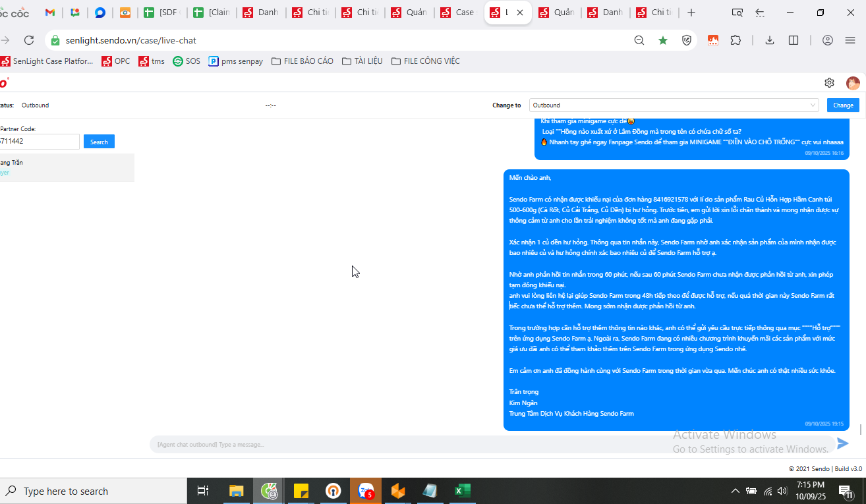
Task: Open the Gmail pinned tab
Action: pos(50,13)
